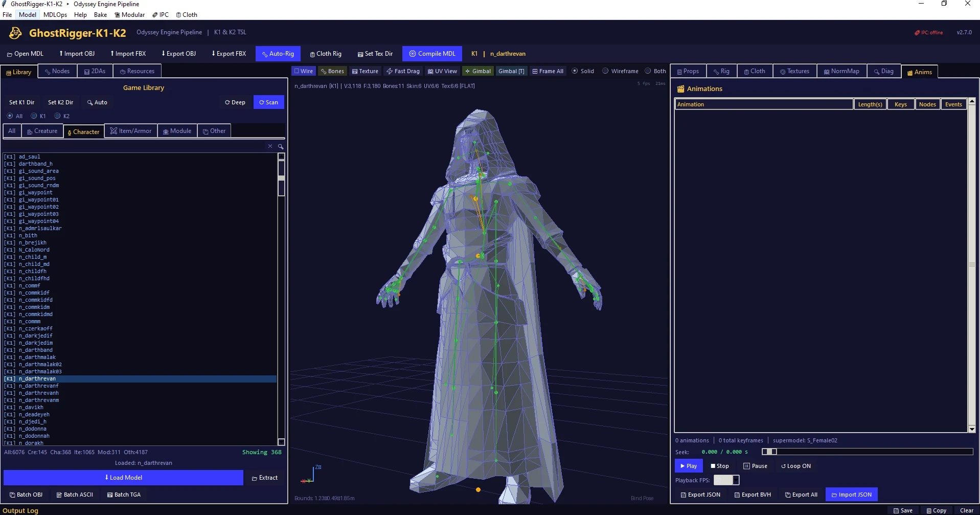Click the animation seek slider
Image resolution: width=980 pixels, height=515 pixels.
click(x=867, y=452)
